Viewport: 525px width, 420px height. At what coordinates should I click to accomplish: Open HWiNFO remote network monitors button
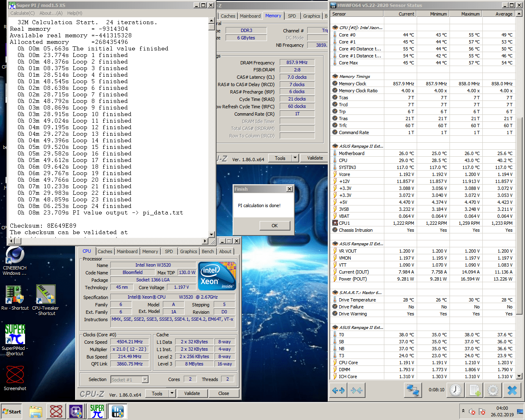(x=413, y=390)
